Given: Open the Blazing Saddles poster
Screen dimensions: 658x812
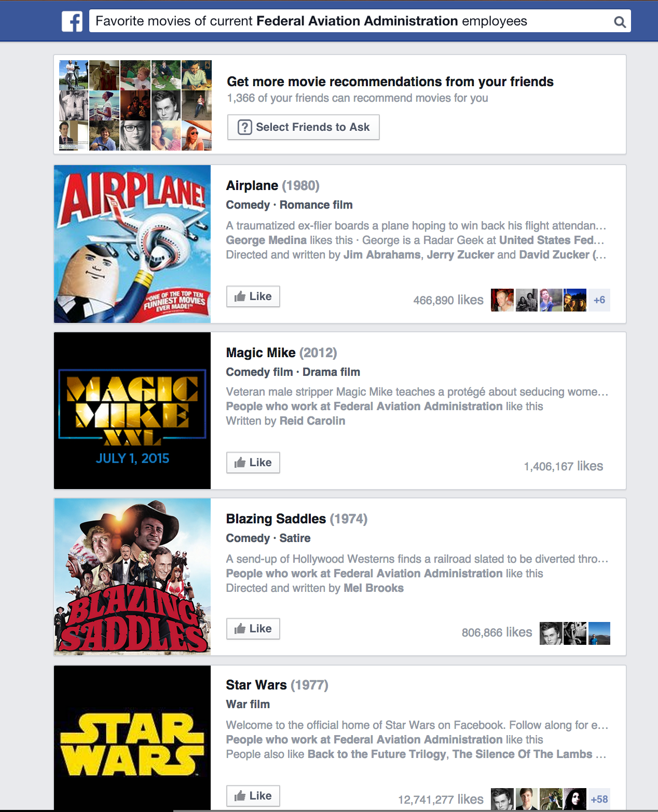Looking at the screenshot, I should (132, 576).
